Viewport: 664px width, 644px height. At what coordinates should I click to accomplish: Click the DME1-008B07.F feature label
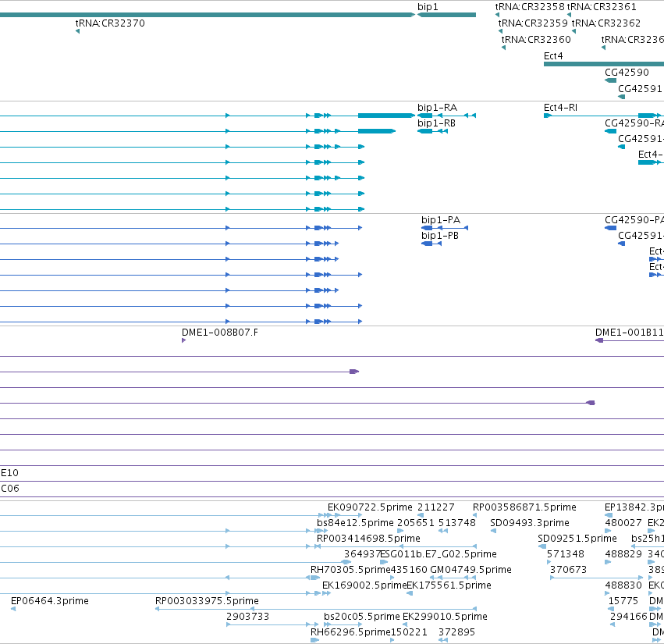[x=220, y=333]
